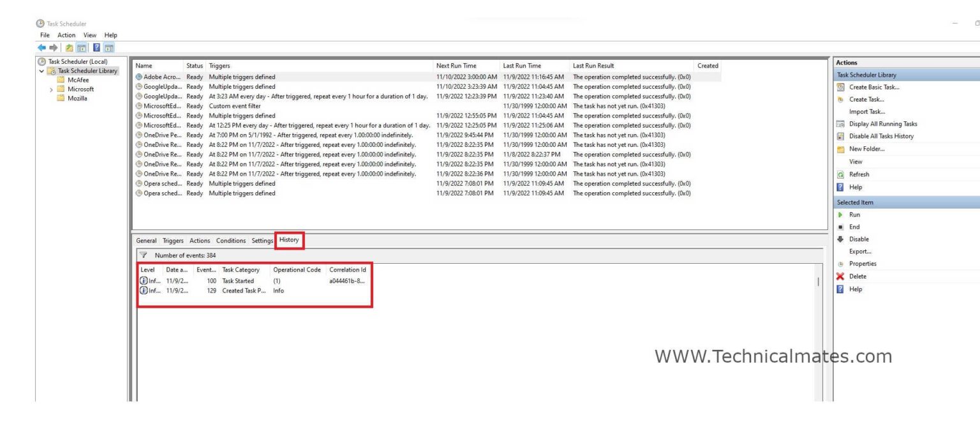Click the Back navigation arrow
This screenshot has height=433, width=980.
[x=42, y=47]
